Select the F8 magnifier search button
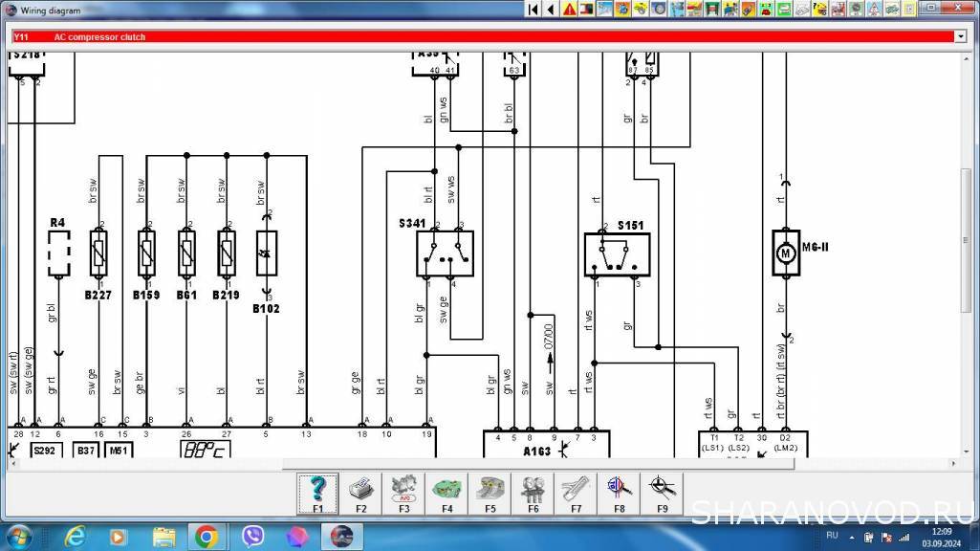 coord(619,490)
